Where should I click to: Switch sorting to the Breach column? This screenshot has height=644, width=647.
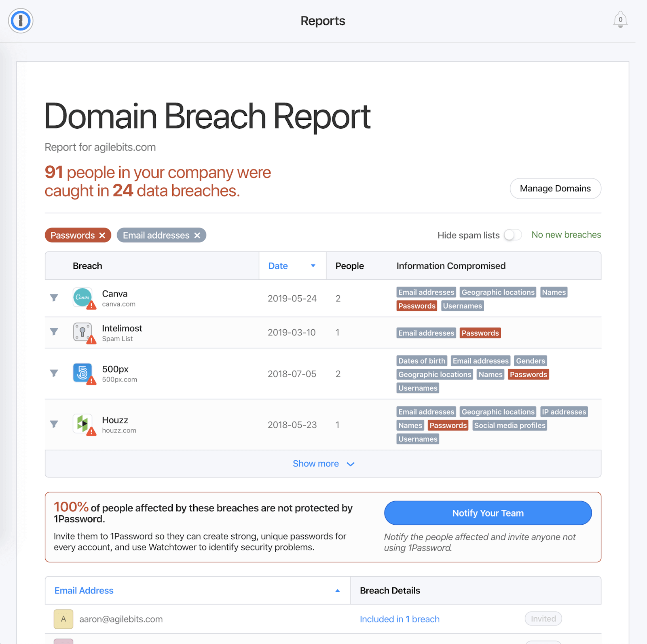coord(87,266)
